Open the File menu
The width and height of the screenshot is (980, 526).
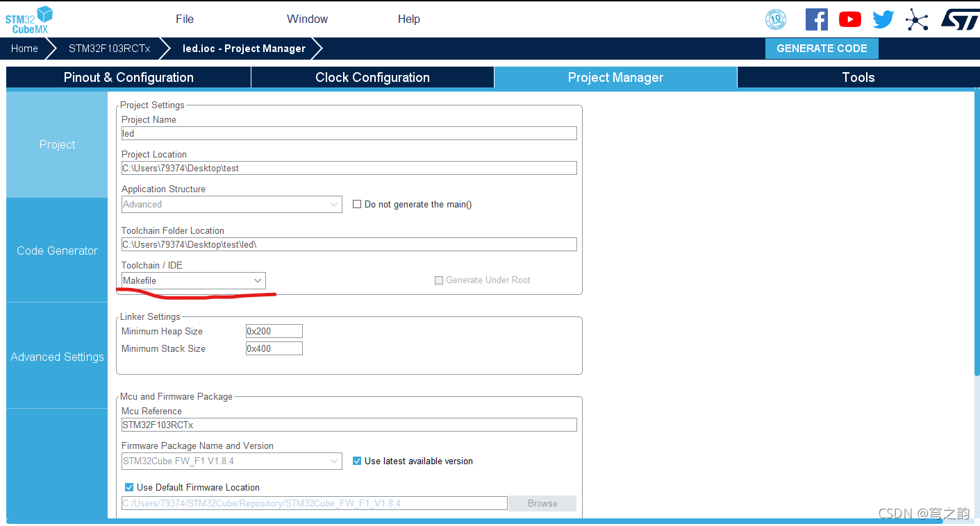(185, 19)
